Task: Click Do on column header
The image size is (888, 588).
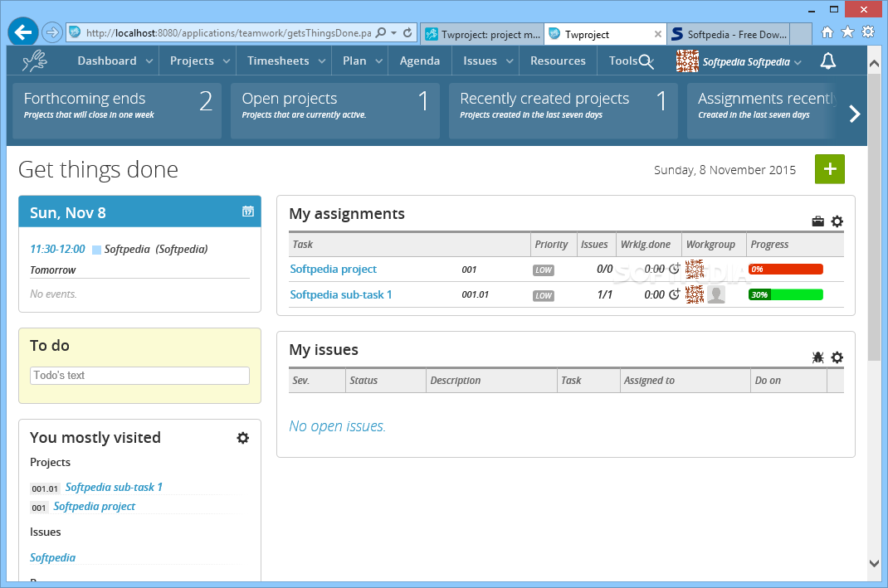Action: tap(789, 381)
